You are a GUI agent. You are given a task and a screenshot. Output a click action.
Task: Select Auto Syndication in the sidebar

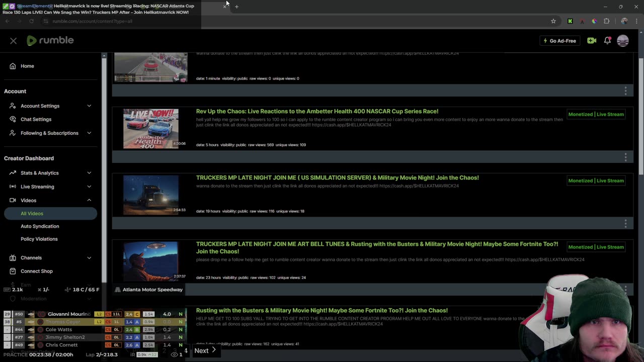tap(40, 226)
